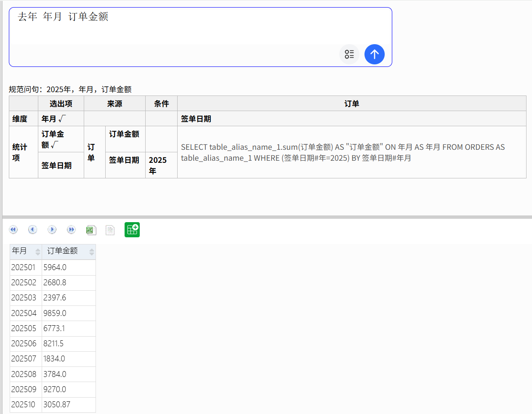The height and width of the screenshot is (414, 532).
Task: Click the 统计项 row label
Action: pos(24,152)
